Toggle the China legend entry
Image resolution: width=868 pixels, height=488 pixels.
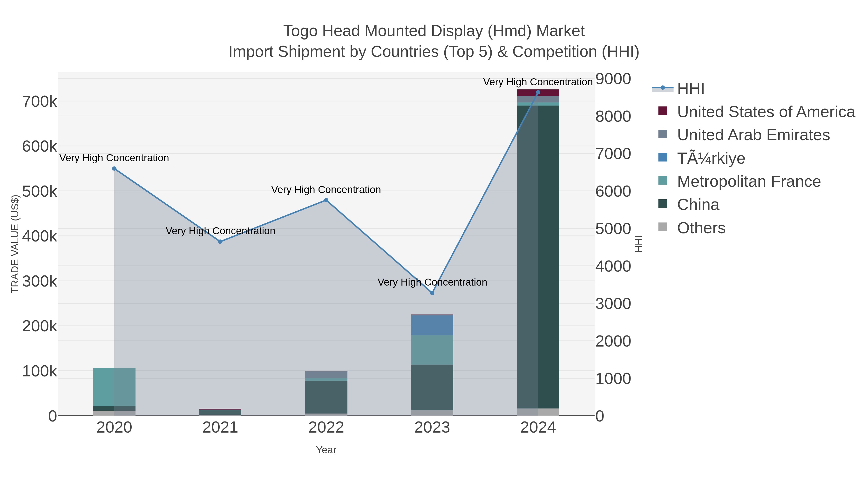(x=689, y=205)
